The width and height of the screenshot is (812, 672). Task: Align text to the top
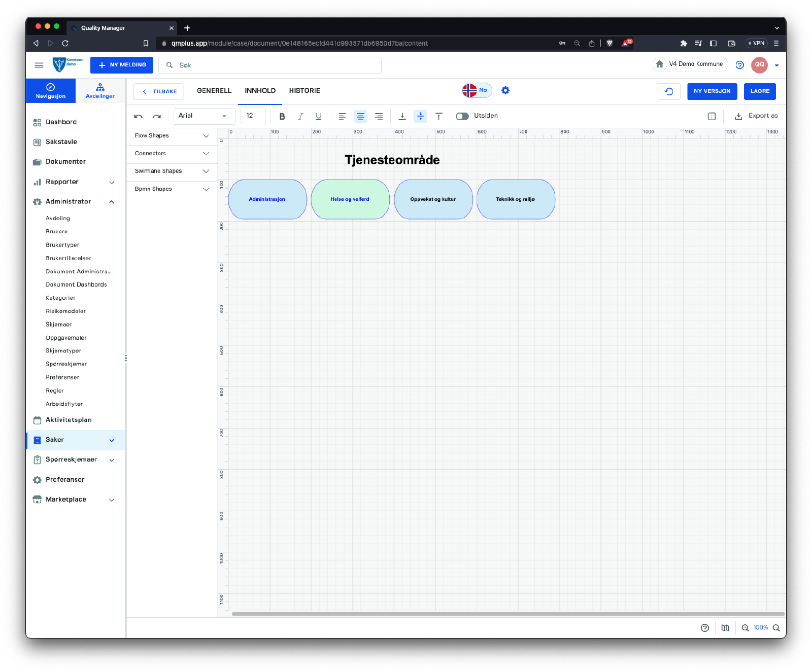[x=439, y=116]
